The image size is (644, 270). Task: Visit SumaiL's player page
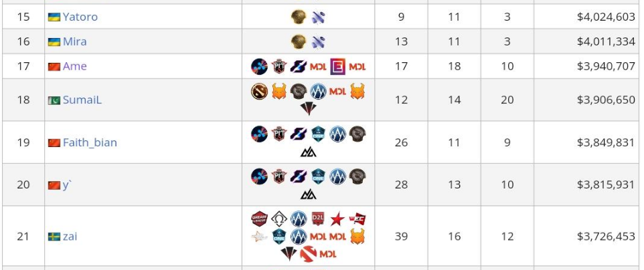click(82, 100)
